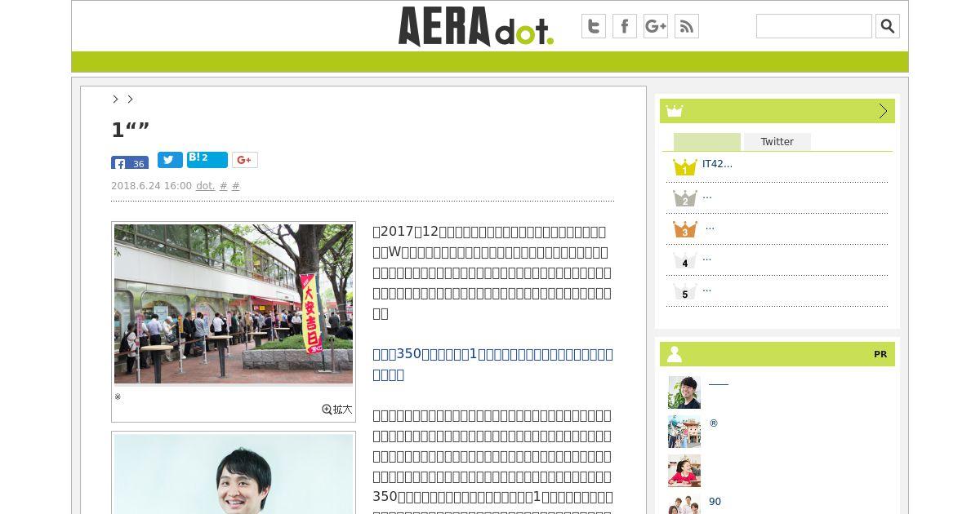The width and height of the screenshot is (980, 514).
Task: Click the green navigation bar
Action: 490,62
